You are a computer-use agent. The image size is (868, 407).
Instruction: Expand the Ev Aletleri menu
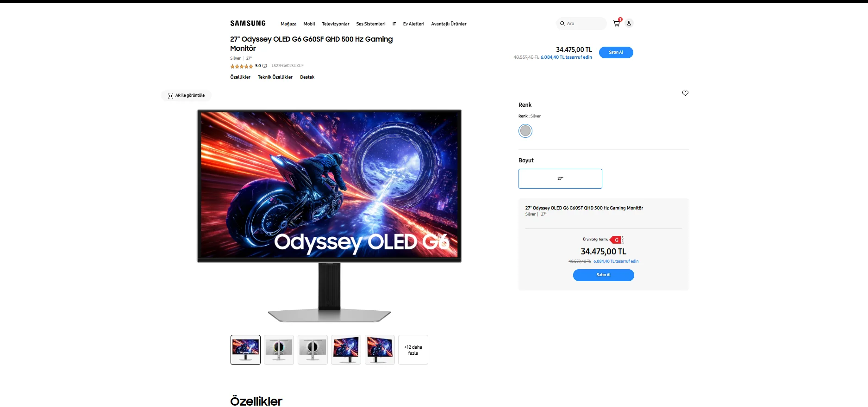pos(413,24)
